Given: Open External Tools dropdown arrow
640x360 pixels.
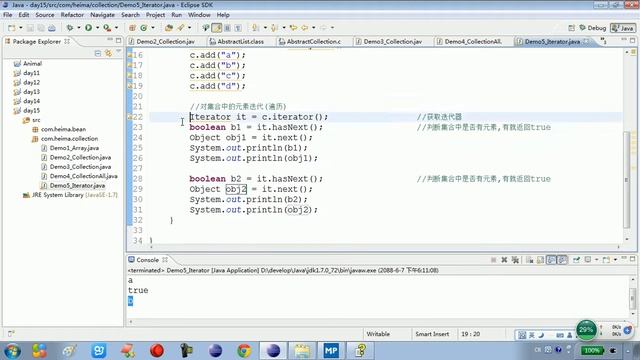Looking at the screenshot, I should coord(116,28).
